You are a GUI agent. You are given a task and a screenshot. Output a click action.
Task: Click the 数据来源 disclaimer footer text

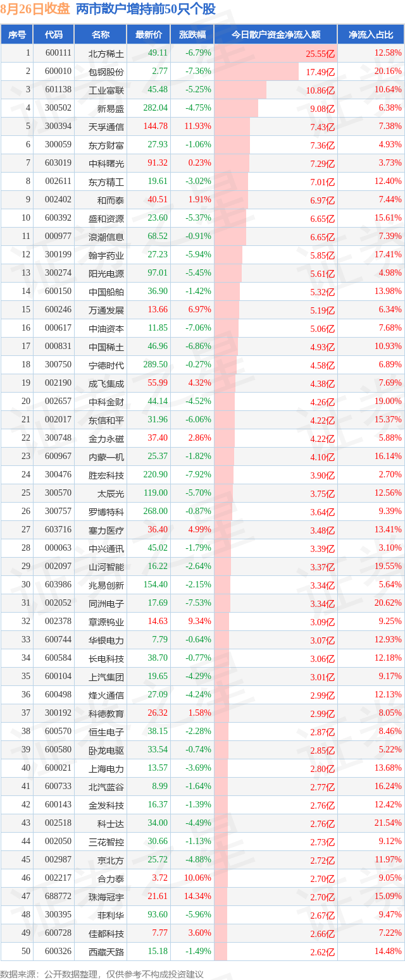coord(103,974)
